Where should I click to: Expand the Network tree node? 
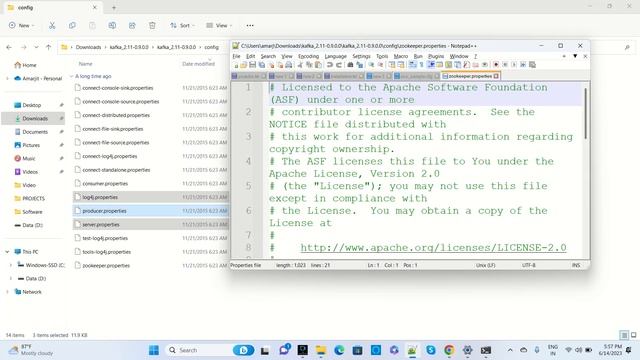[7, 292]
